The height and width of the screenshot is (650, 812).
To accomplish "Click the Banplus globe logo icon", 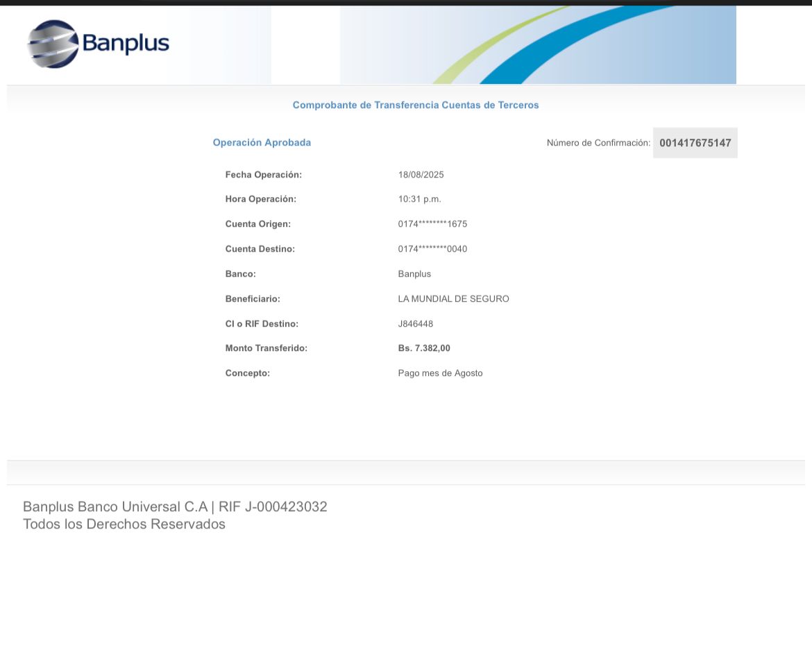I will point(53,44).
